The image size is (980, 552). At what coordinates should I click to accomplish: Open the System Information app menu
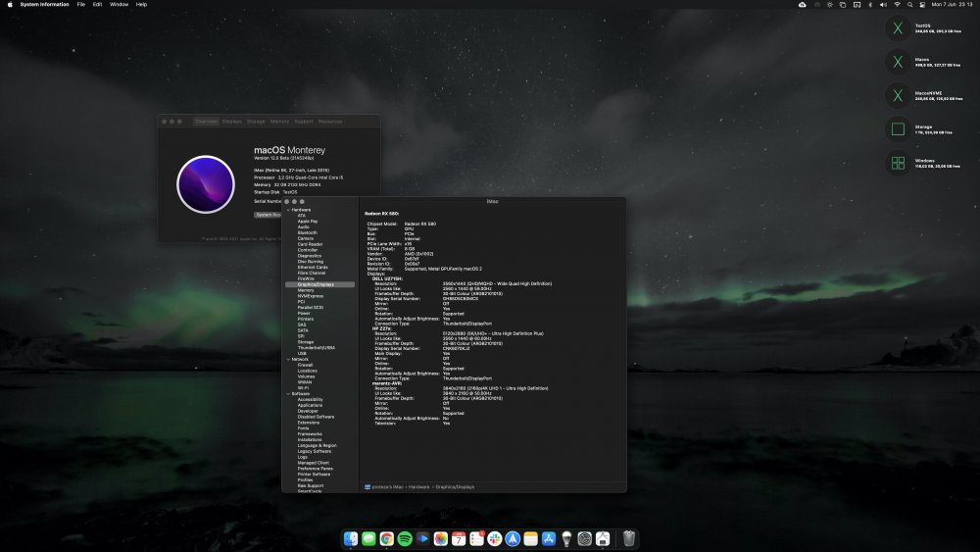tap(44, 4)
